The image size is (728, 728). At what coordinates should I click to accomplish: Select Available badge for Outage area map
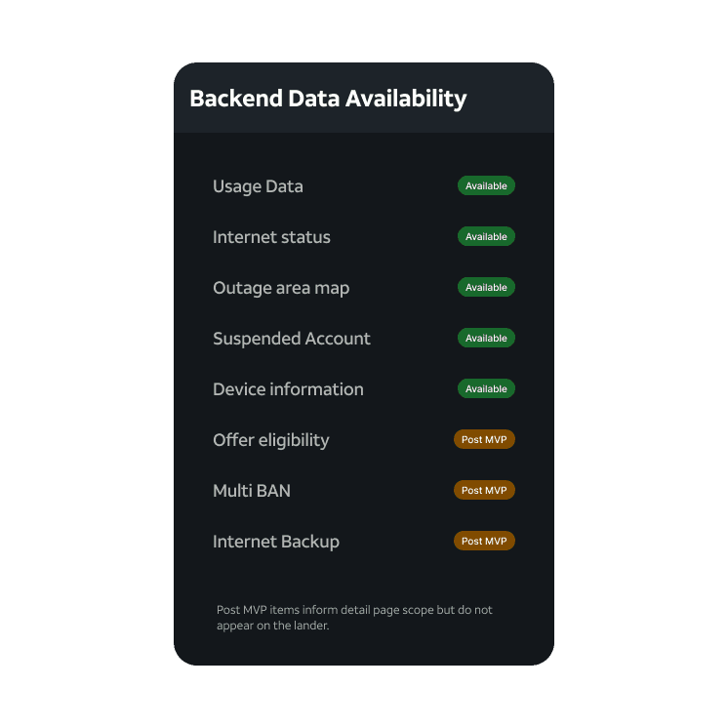coord(486,287)
